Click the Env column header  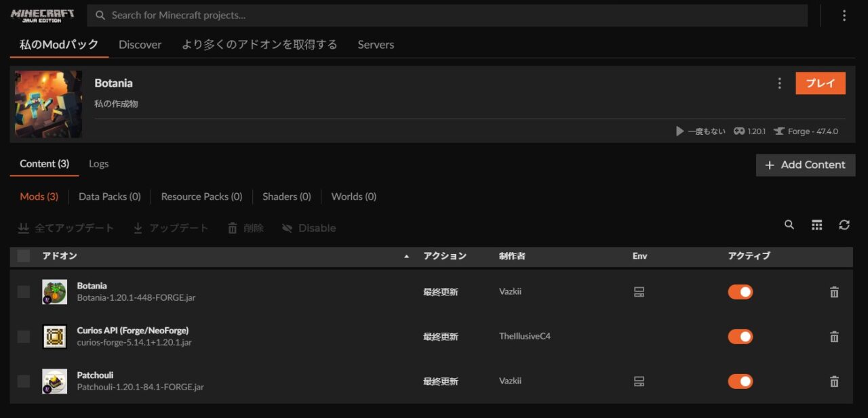coord(639,256)
